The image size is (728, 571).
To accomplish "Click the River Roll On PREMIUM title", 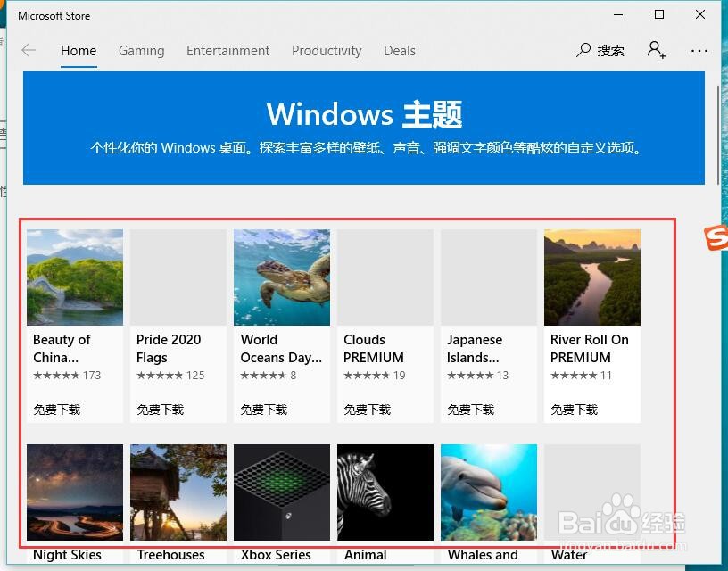I will pyautogui.click(x=590, y=349).
